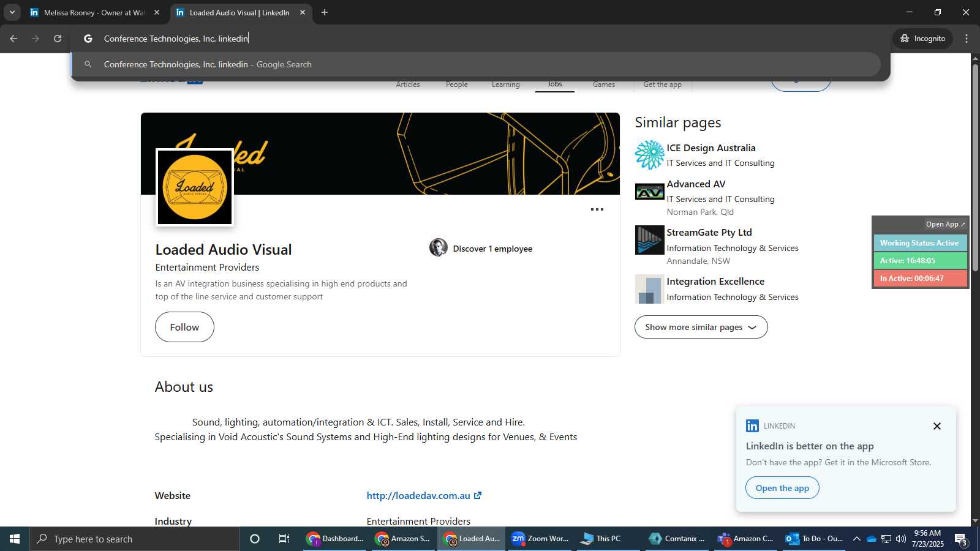Image resolution: width=980 pixels, height=551 pixels.
Task: Open Teams Amazon C... taskbar app
Action: pyautogui.click(x=746, y=539)
